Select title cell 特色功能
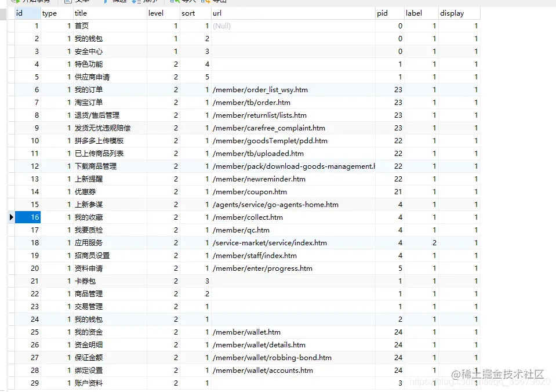This screenshot has width=556, height=392. pos(110,64)
